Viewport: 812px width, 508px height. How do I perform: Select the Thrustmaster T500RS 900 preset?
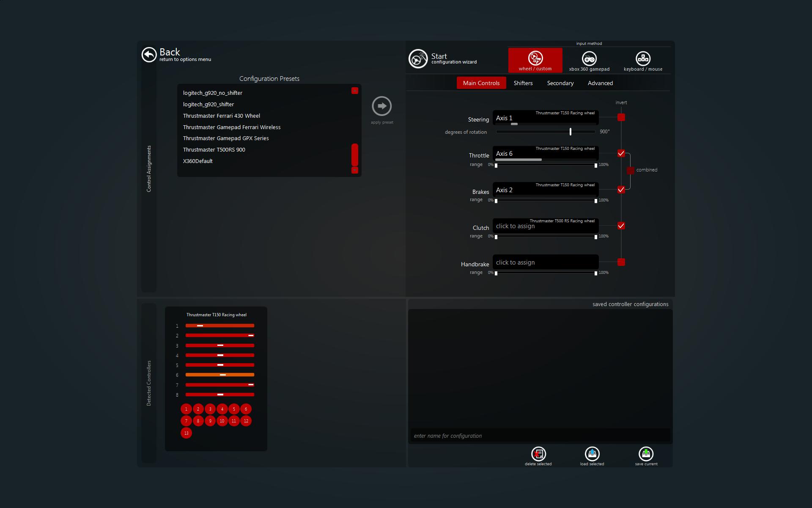pyautogui.click(x=214, y=150)
